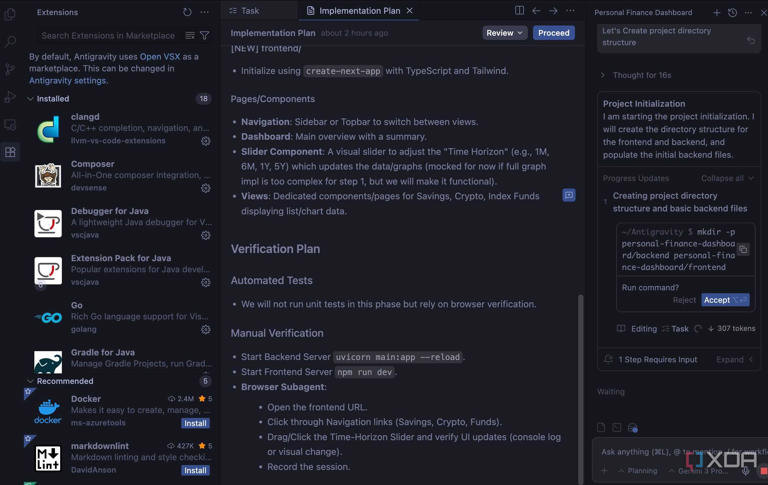768x485 pixels.
Task: Open the Explorer view in activity bar
Action: (x=10, y=14)
